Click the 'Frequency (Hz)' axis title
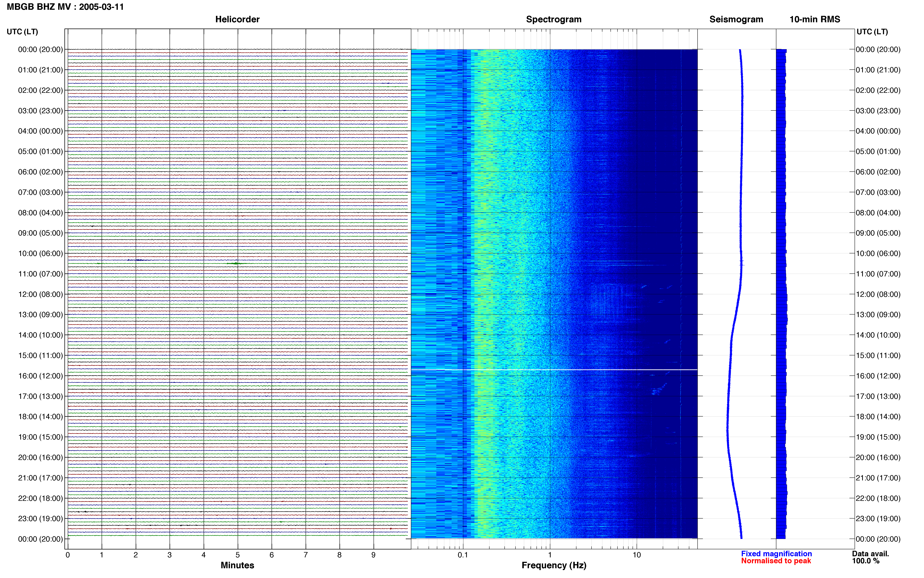 pos(554,565)
